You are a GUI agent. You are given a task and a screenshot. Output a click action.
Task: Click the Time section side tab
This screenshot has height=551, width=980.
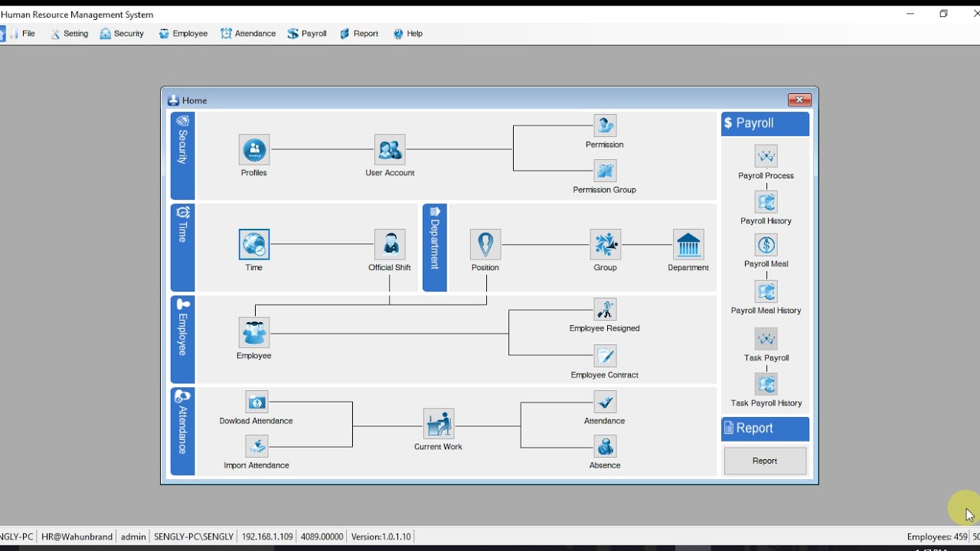(183, 247)
